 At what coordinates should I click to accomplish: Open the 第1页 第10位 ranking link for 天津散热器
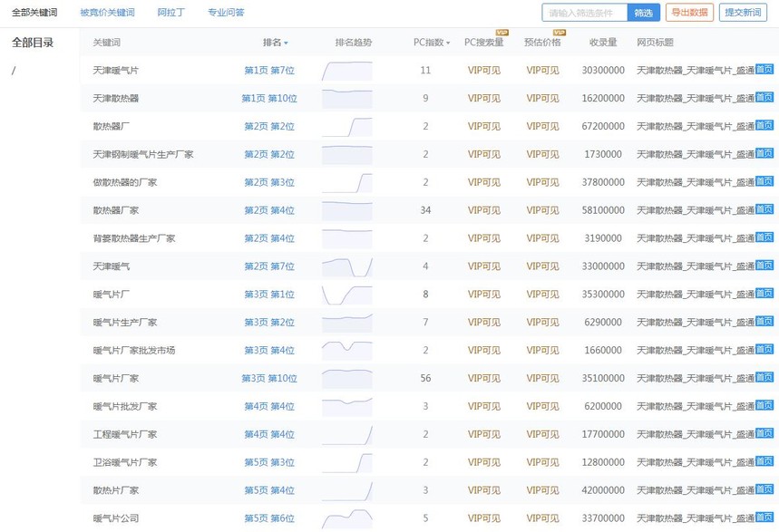[268, 98]
